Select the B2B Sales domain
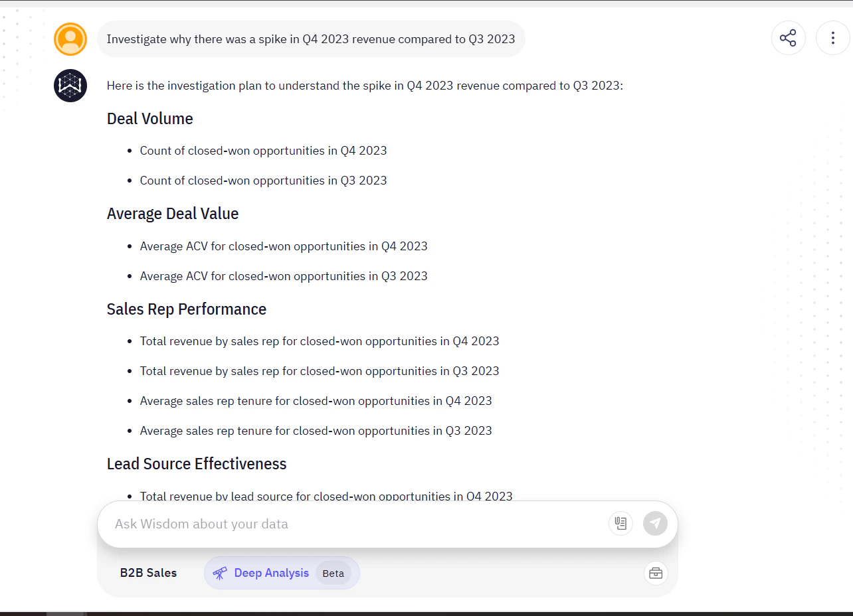This screenshot has height=616, width=853. click(148, 573)
